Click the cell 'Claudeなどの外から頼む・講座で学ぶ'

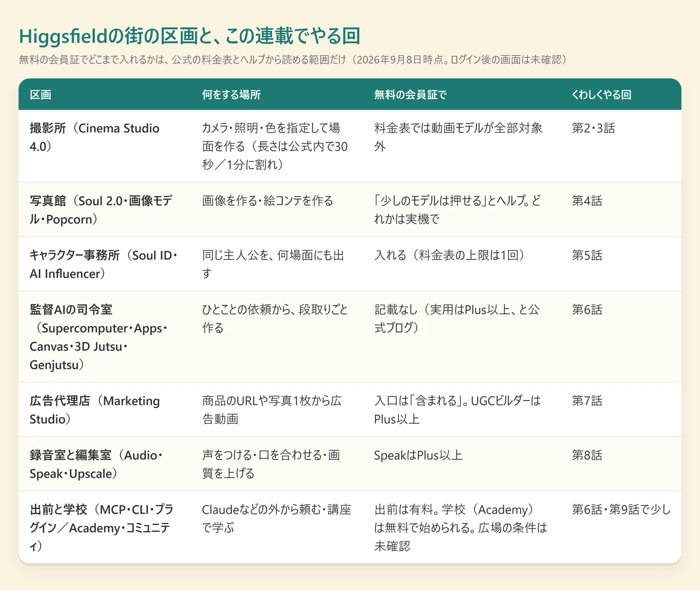click(277, 527)
